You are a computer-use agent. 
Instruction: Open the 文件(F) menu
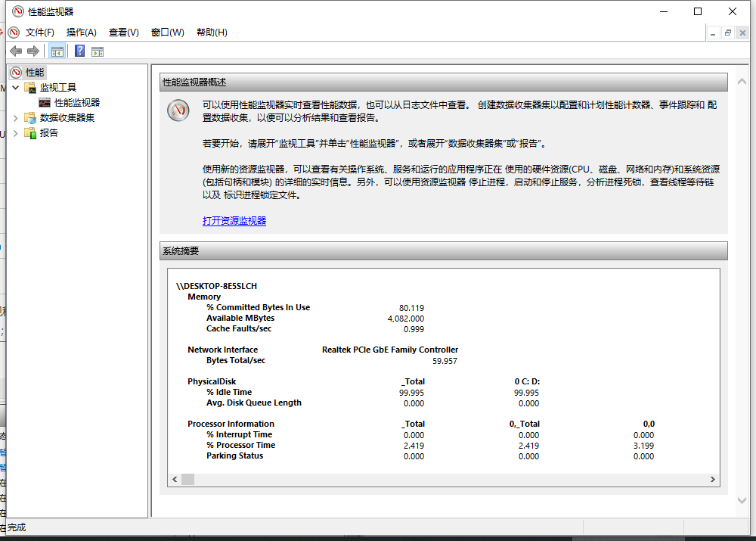pyautogui.click(x=40, y=32)
